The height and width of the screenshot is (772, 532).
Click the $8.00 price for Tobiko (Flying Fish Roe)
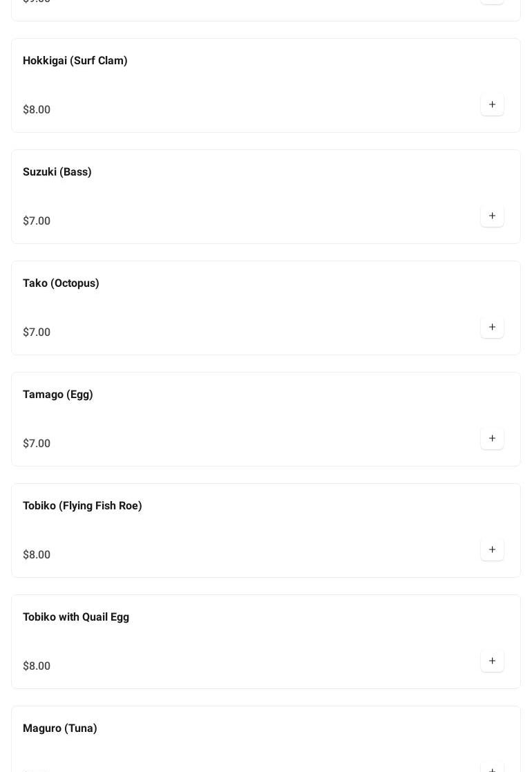37,555
